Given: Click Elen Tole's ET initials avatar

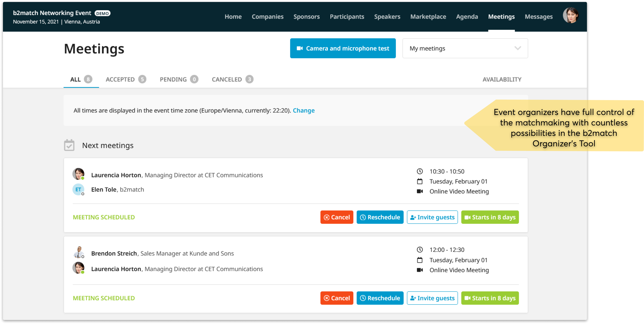Looking at the screenshot, I should (x=78, y=189).
